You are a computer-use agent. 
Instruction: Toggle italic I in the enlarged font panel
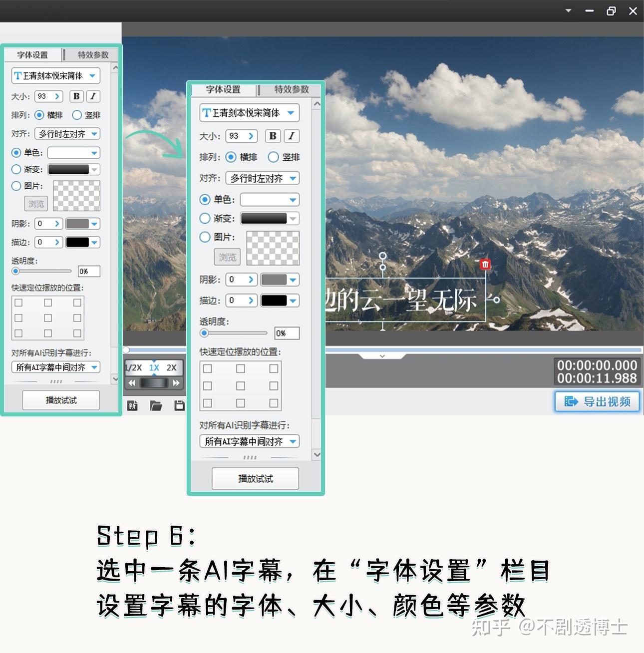pos(292,136)
